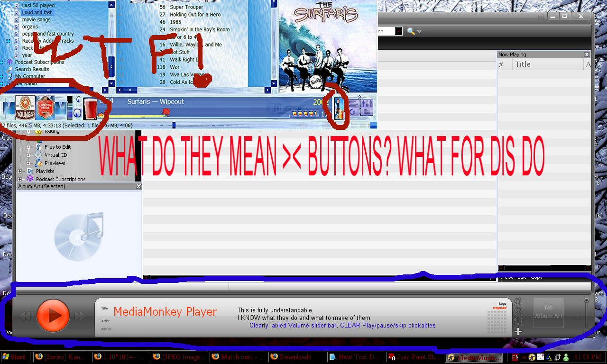Select the Last 50 played playlist
The height and width of the screenshot is (364, 607).
pos(38,5)
